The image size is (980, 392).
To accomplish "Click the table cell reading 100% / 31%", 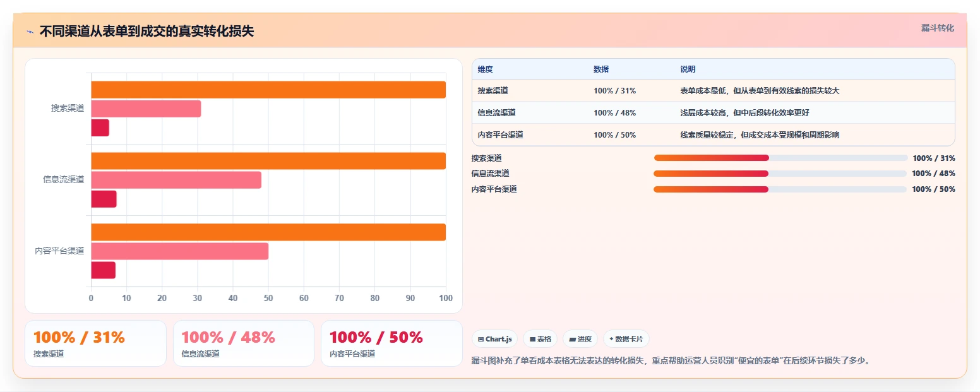I will click(x=614, y=91).
